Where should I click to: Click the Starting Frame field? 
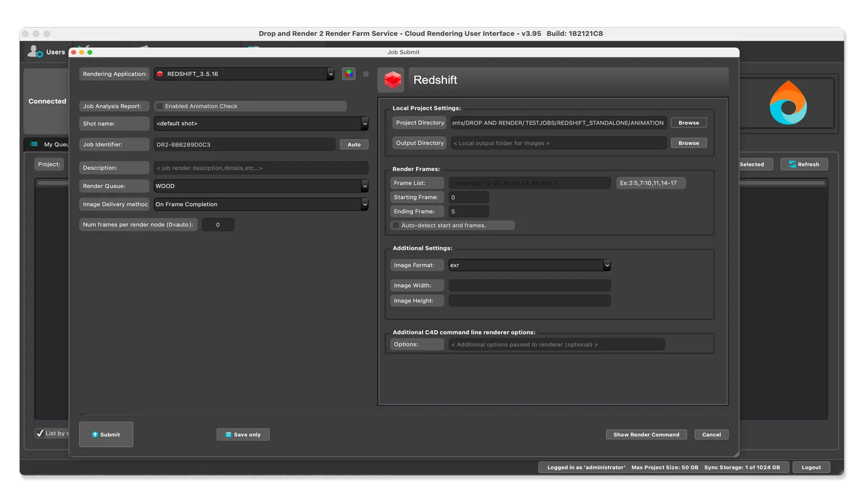(468, 197)
